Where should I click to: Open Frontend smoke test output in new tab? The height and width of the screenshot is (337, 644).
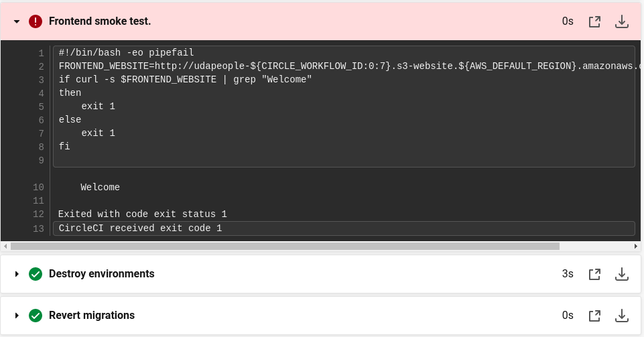(x=594, y=21)
